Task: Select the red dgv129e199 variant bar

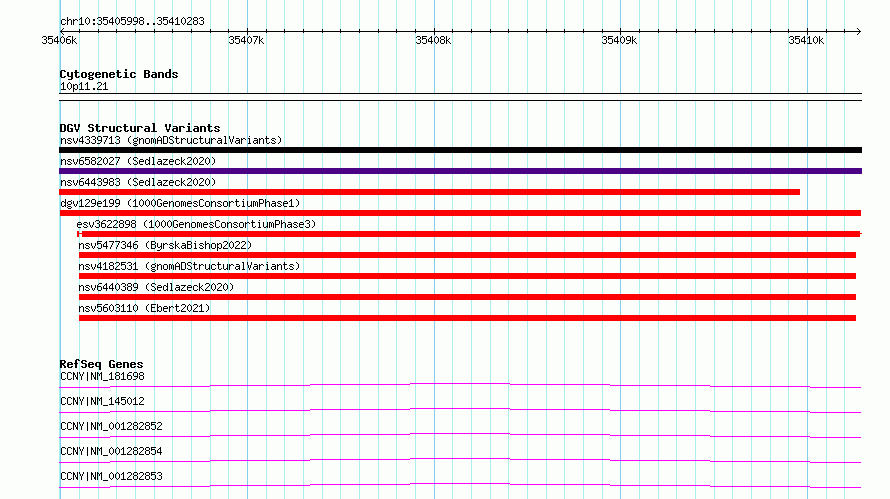Action: [460, 213]
